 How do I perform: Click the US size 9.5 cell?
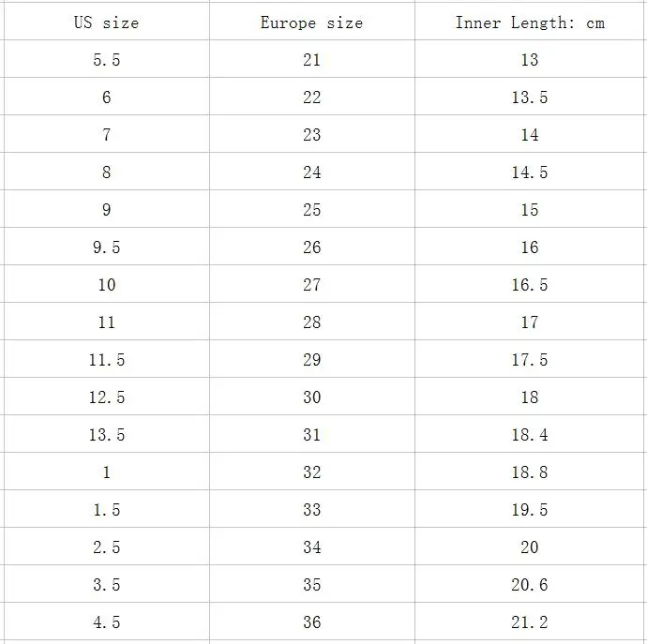pos(107,247)
